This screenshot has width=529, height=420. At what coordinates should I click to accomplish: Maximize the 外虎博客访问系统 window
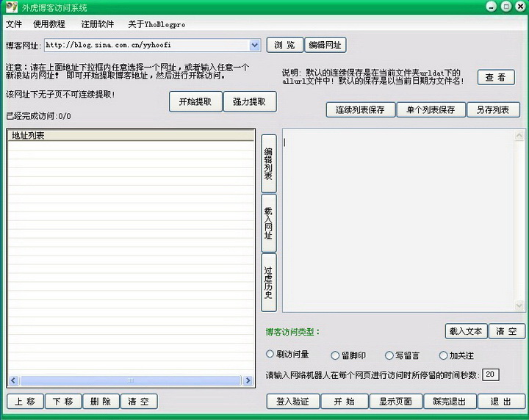[506, 7]
